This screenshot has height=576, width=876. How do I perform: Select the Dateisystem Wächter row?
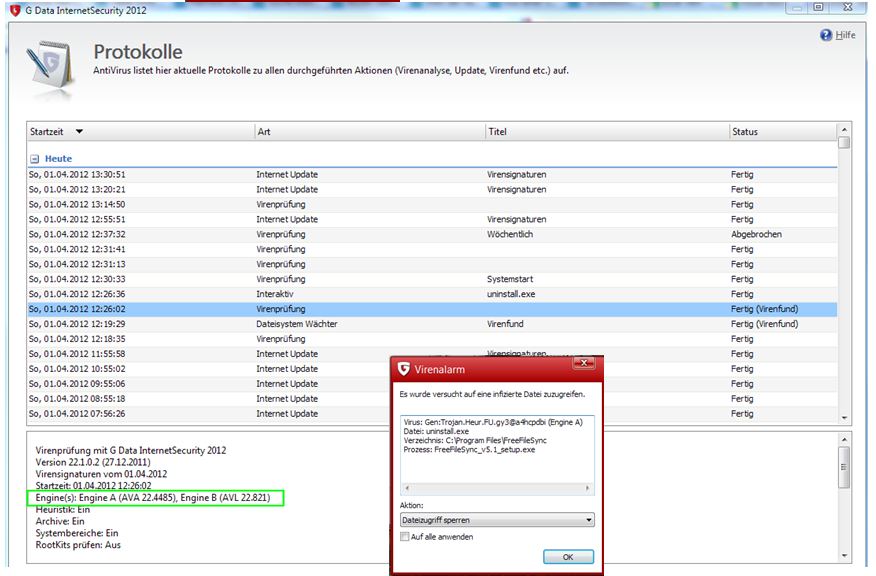coord(432,324)
